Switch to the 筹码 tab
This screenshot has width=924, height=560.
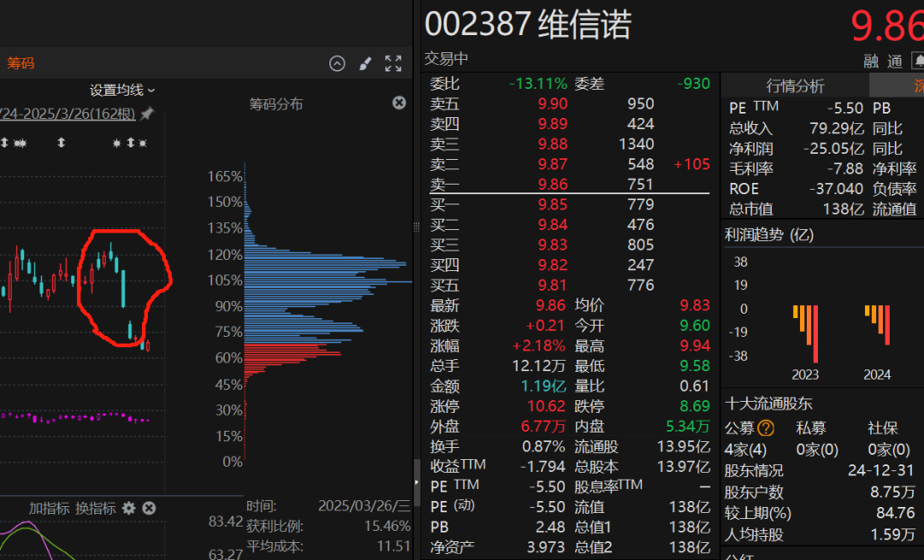point(21,63)
